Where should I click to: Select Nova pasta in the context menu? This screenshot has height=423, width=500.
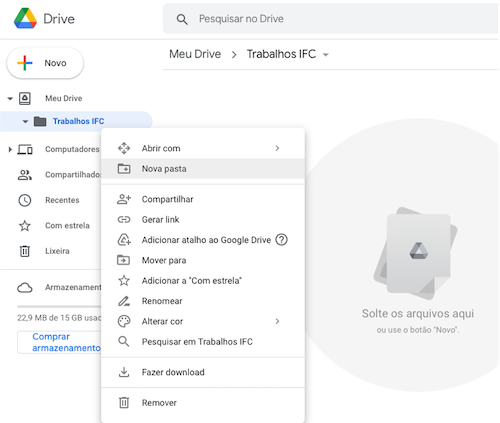pos(203,169)
